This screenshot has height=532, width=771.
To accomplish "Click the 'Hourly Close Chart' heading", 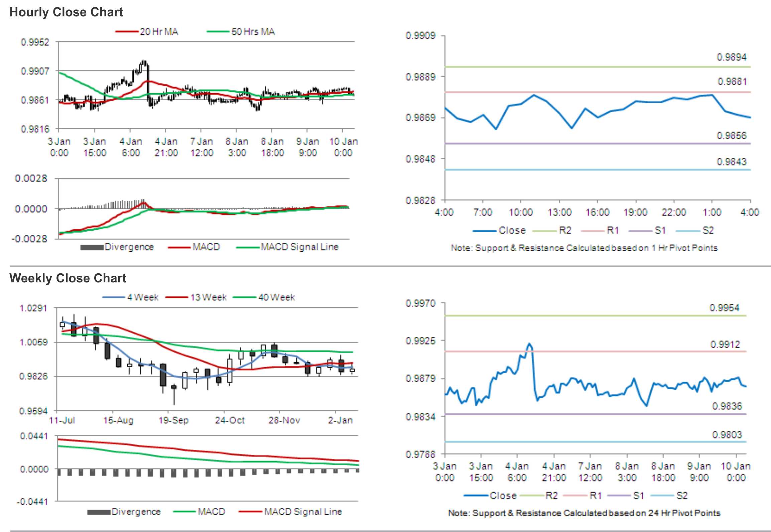I will point(66,12).
